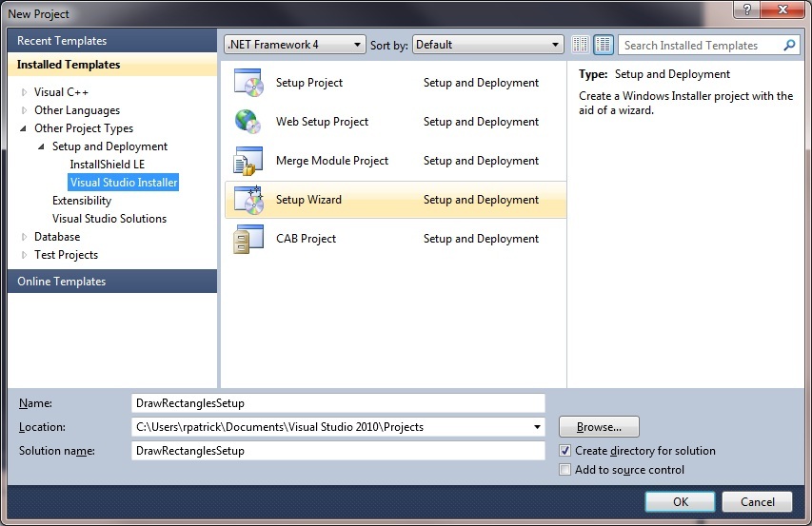
Task: Open the Online Templates section
Action: tap(62, 282)
